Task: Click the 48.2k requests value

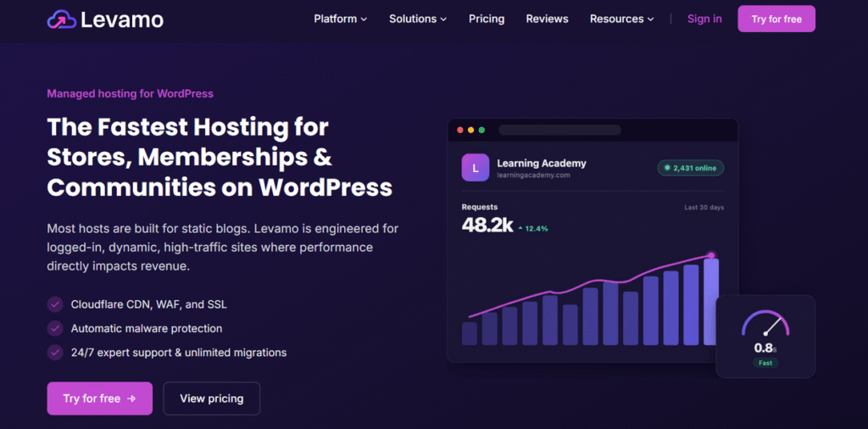Action: 487,226
